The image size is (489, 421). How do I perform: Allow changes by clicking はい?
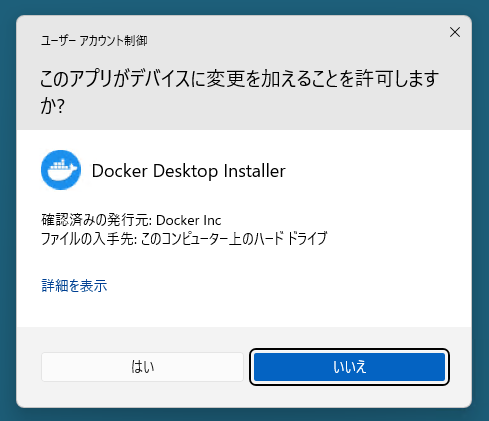click(x=142, y=367)
